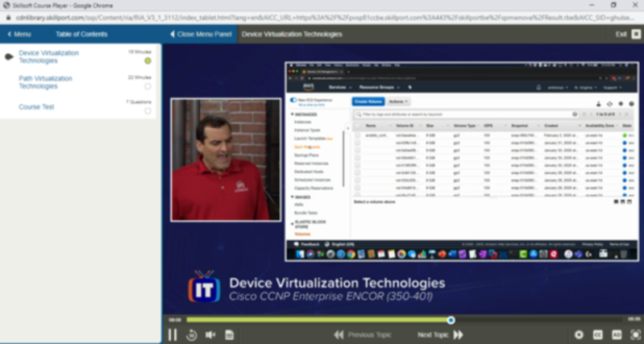Refresh the AWS volumes list icon
This screenshot has width=644, height=344.
[609, 104]
